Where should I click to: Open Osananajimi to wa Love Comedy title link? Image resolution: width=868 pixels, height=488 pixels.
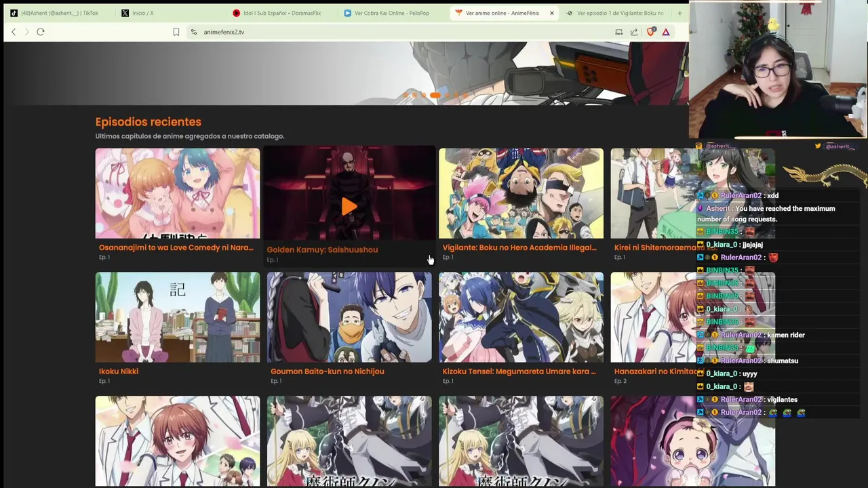(x=176, y=248)
